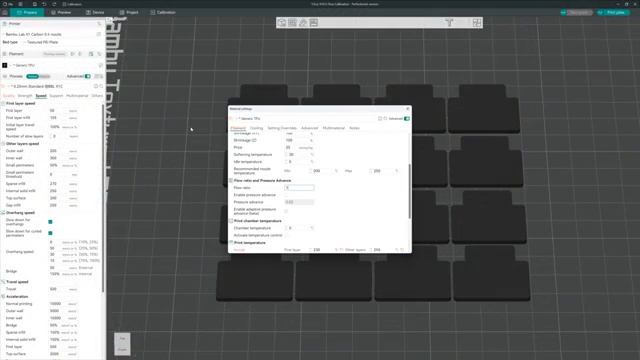
Task: Open the Generic TPU filament dropdown in sidebar
Action: (53, 65)
